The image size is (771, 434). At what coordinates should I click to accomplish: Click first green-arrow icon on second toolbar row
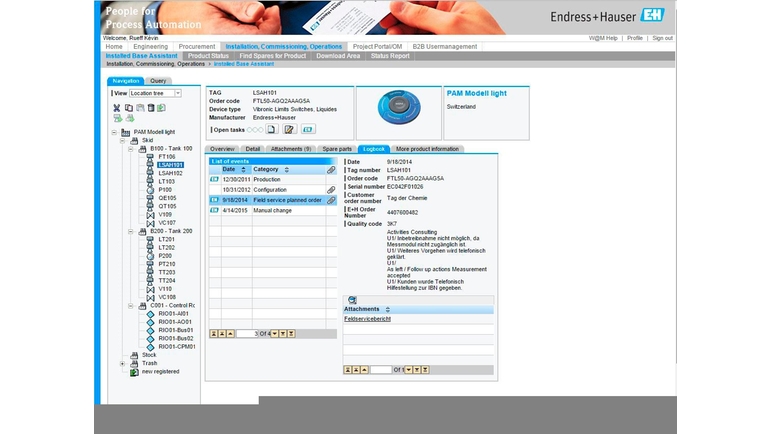118,118
